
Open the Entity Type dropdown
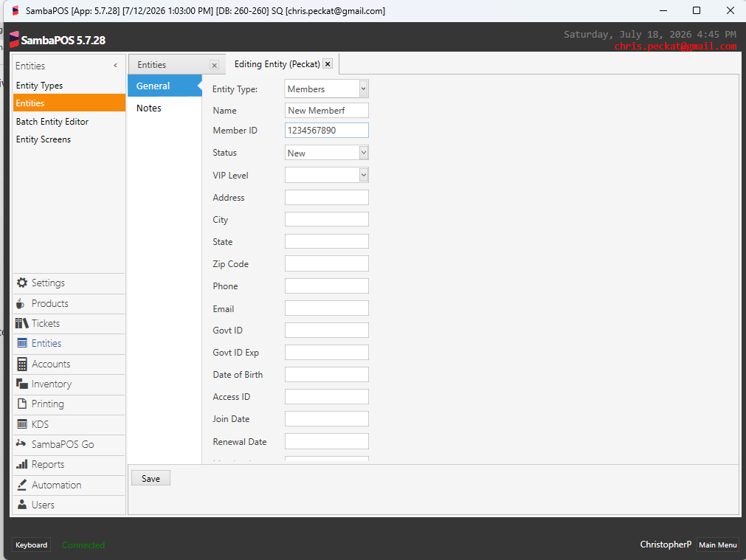(x=364, y=89)
